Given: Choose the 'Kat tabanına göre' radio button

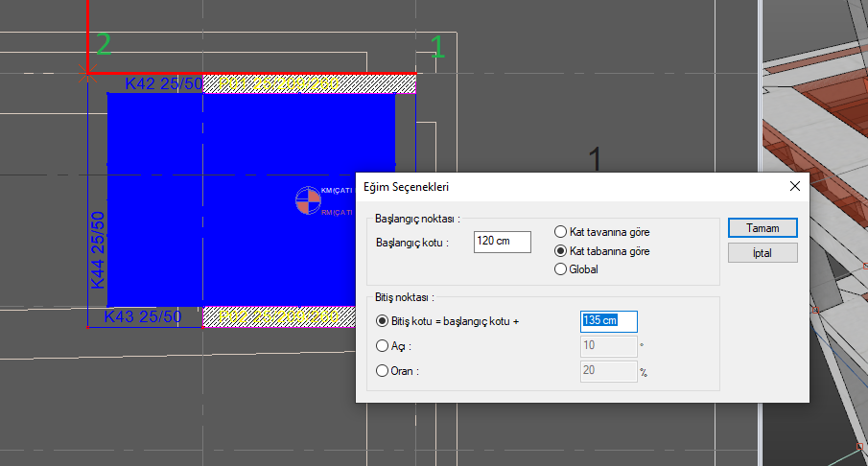Looking at the screenshot, I should click(561, 251).
